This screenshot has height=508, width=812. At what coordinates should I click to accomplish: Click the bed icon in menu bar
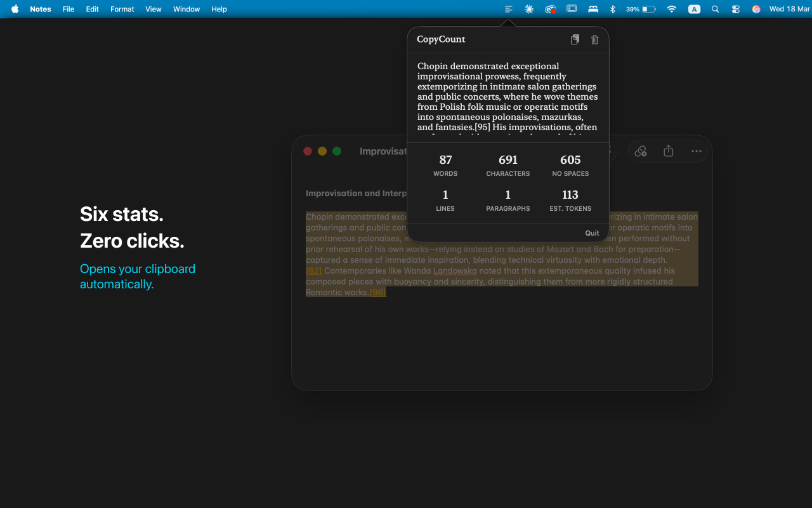tap(593, 9)
